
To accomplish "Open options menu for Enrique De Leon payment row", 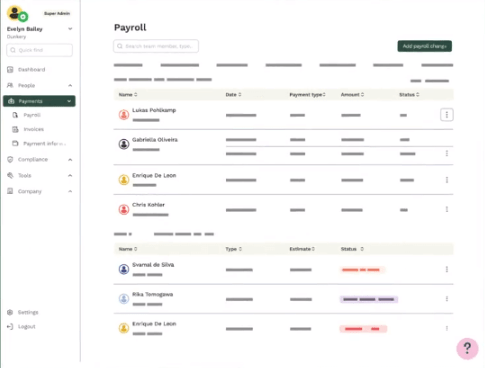I will click(447, 180).
